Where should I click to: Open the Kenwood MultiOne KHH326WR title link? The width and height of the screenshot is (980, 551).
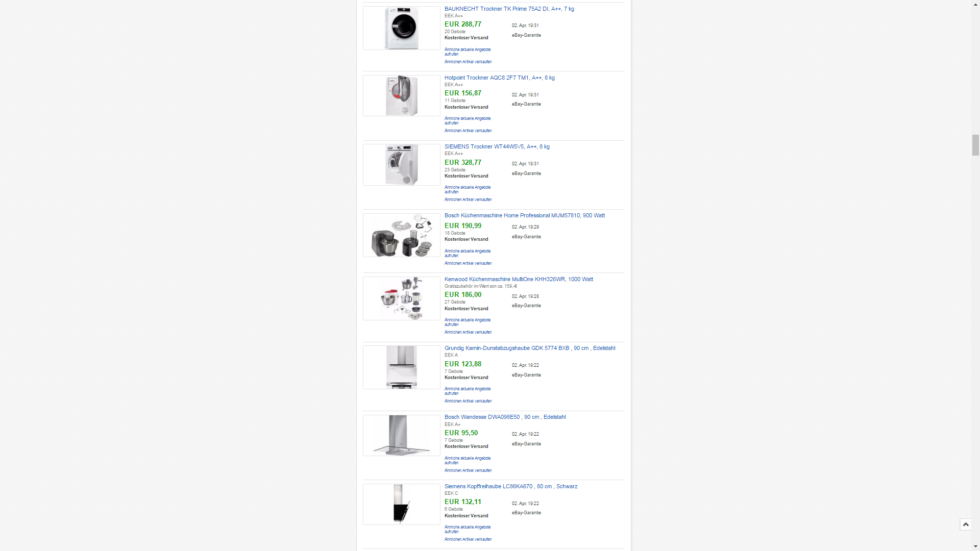[519, 279]
